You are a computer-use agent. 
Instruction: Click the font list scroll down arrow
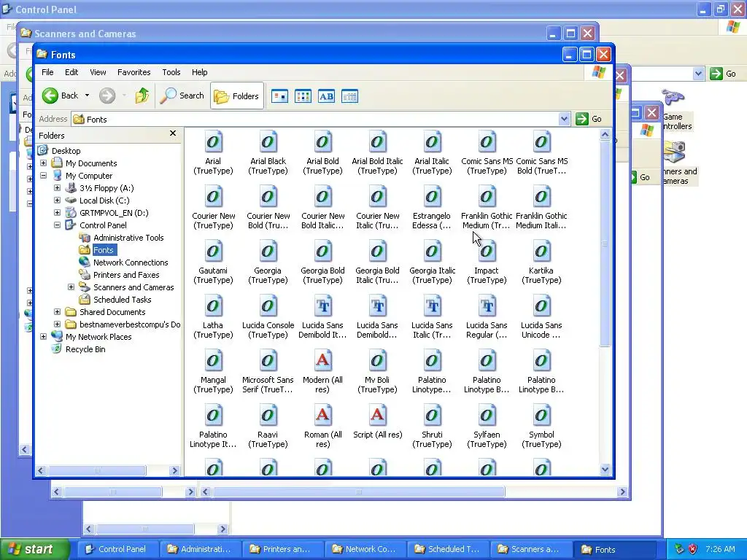(605, 470)
